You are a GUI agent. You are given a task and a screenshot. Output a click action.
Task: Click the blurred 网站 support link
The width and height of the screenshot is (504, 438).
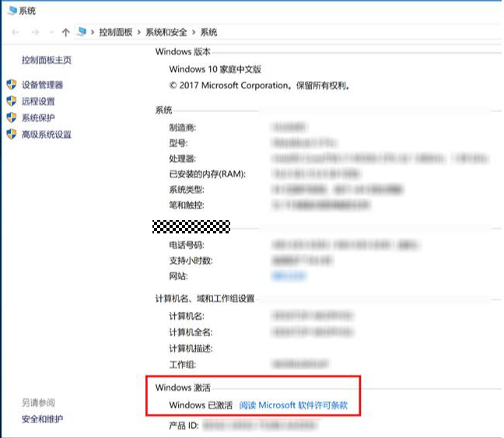pos(289,276)
